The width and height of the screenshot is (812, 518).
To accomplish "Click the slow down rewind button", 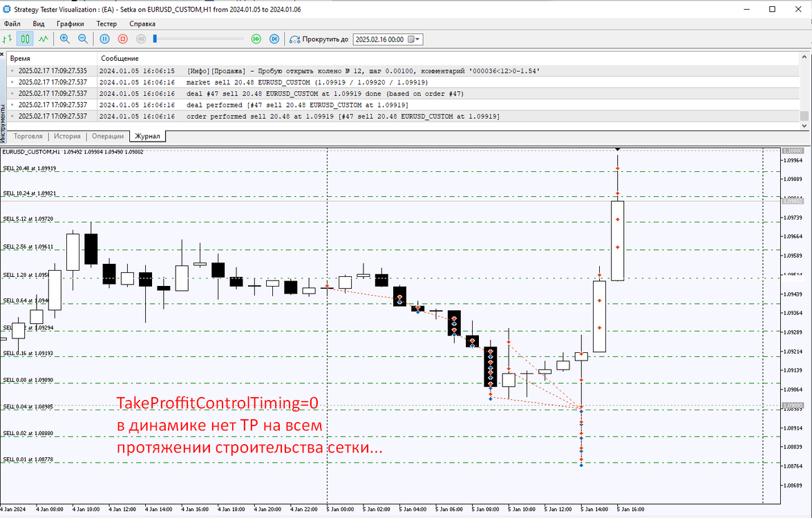I will (141, 39).
